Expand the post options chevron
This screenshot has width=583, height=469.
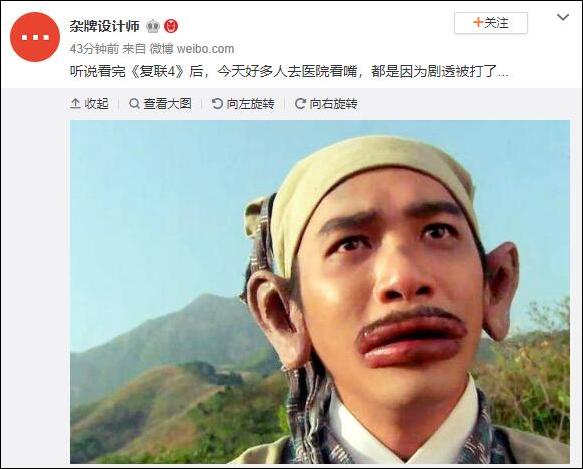click(563, 17)
